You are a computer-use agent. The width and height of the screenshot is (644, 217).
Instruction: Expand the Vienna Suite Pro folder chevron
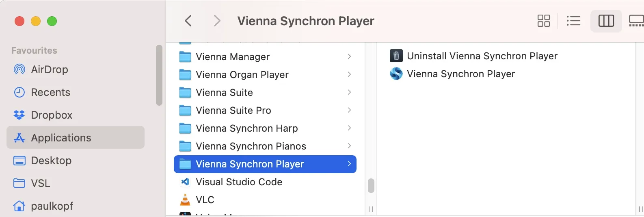[349, 110]
